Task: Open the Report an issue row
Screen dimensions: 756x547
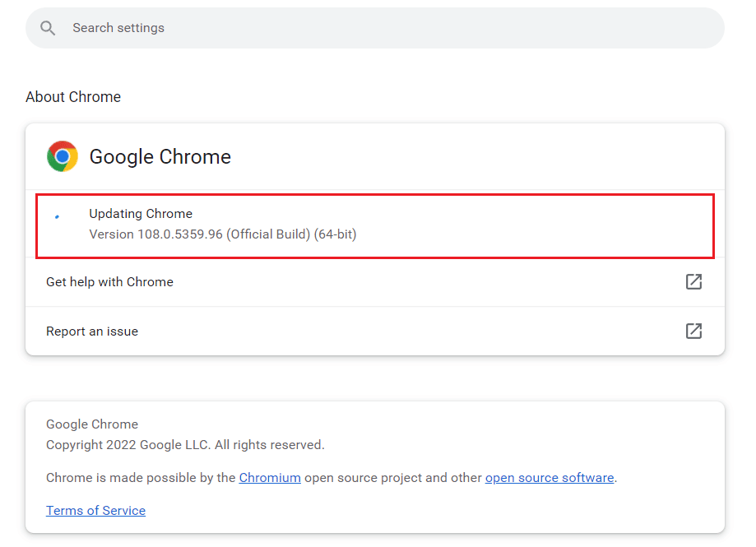Action: click(374, 331)
